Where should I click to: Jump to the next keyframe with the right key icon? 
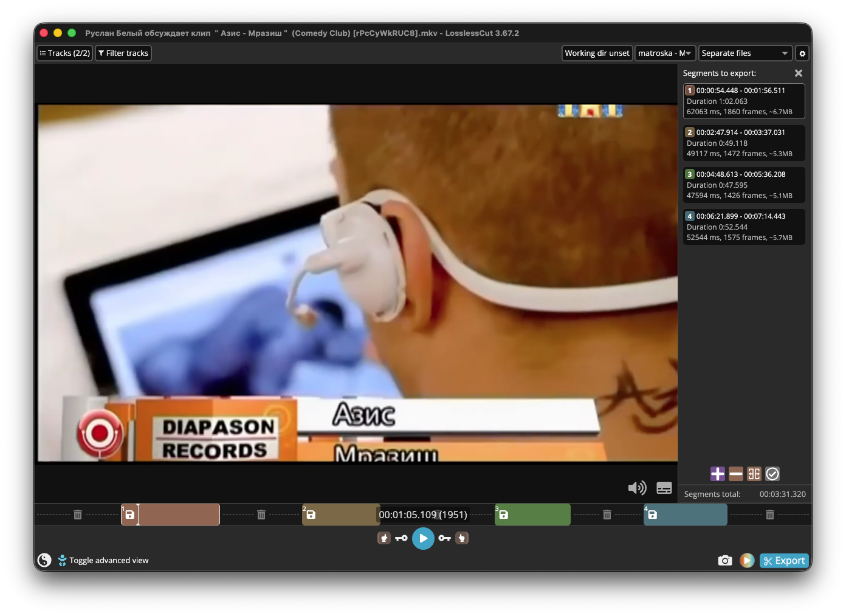445,538
